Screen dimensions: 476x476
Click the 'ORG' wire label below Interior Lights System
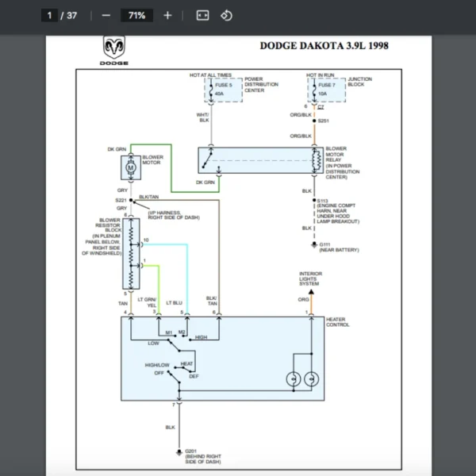click(x=303, y=299)
